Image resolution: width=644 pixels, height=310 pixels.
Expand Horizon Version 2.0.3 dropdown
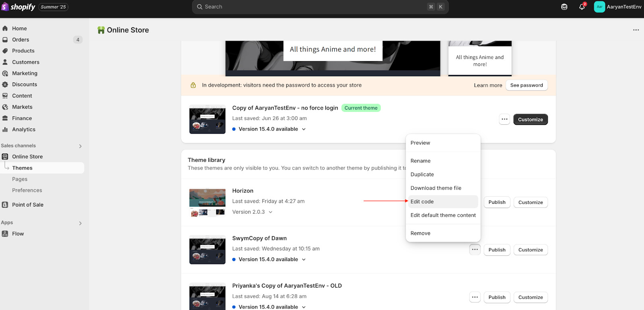click(x=270, y=212)
